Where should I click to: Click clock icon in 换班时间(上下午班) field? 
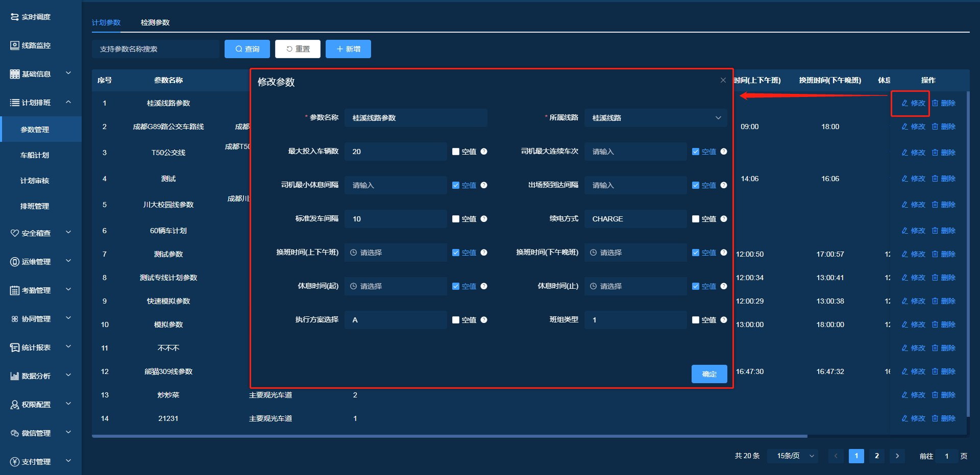click(353, 253)
